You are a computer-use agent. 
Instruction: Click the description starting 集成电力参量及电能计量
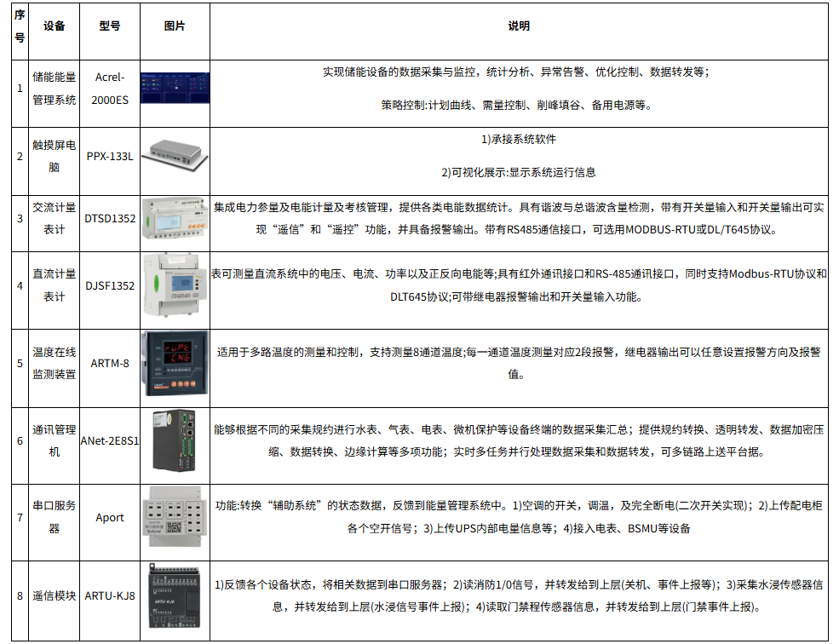pos(519,218)
